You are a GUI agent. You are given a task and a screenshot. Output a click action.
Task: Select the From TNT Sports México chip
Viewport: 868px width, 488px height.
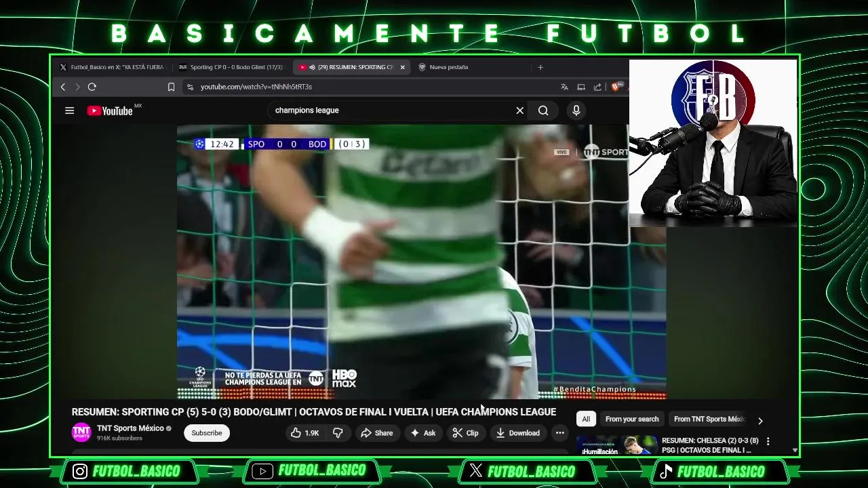pos(709,419)
